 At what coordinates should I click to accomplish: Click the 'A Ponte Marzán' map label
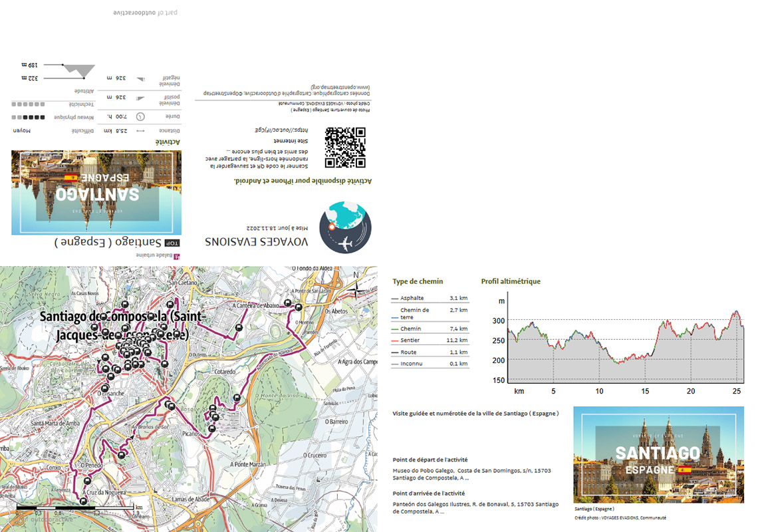point(248,464)
